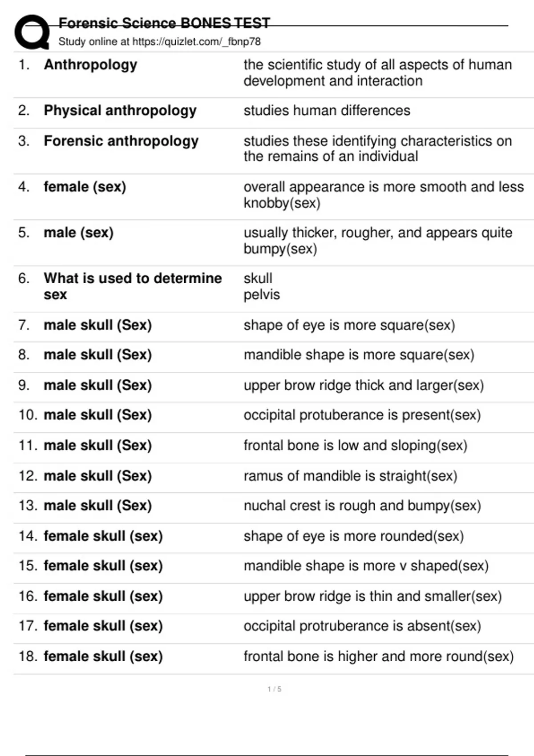Image resolution: width=534 pixels, height=756 pixels.
Task: Click the Forensic anthropology term
Action: [121, 141]
